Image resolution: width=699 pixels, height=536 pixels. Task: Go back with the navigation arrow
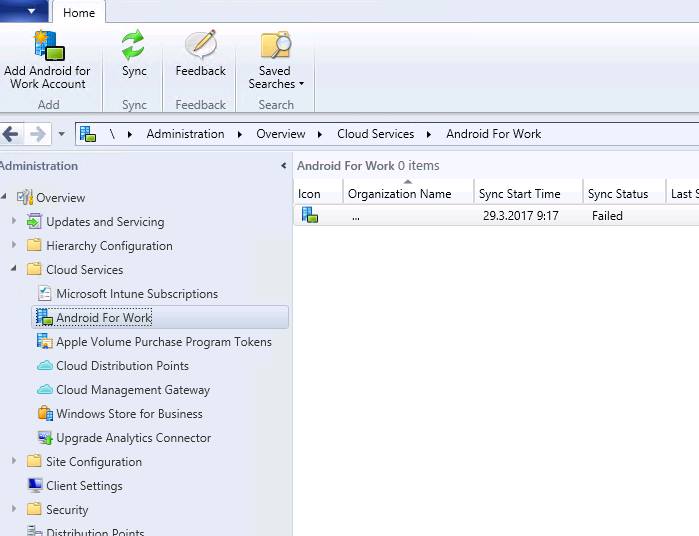click(x=11, y=134)
